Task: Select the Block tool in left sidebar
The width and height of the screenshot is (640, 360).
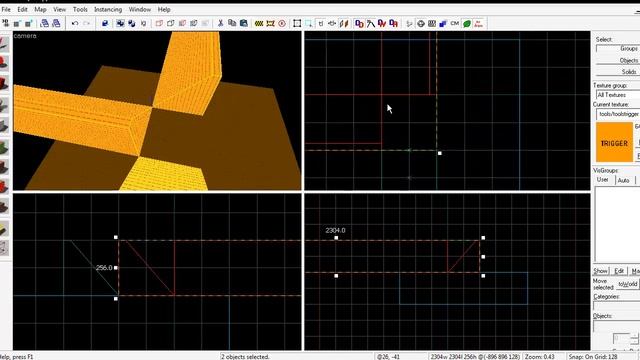Action: (4, 126)
